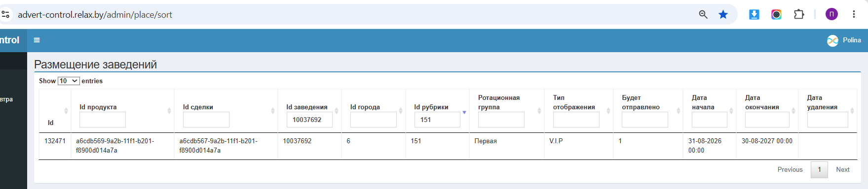View site information icon in address bar

(x=6, y=15)
